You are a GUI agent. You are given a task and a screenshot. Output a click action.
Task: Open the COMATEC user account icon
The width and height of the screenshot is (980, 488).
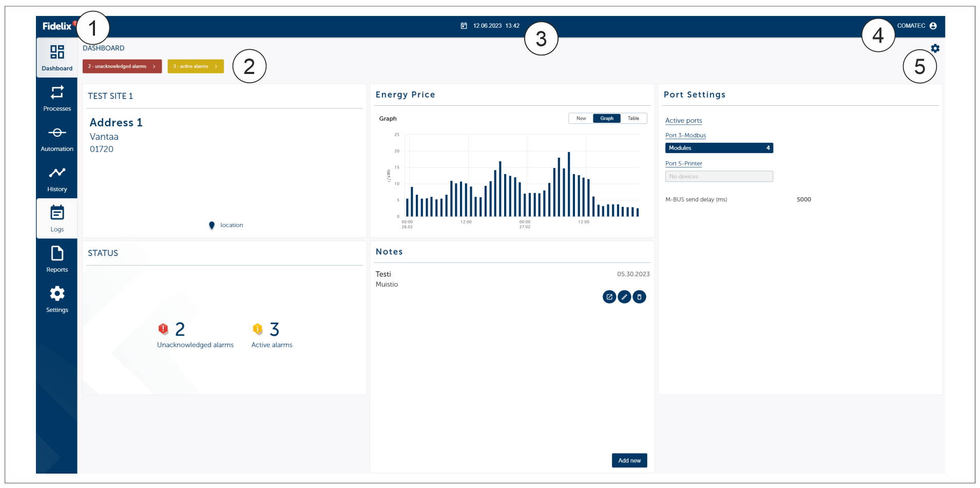[933, 26]
